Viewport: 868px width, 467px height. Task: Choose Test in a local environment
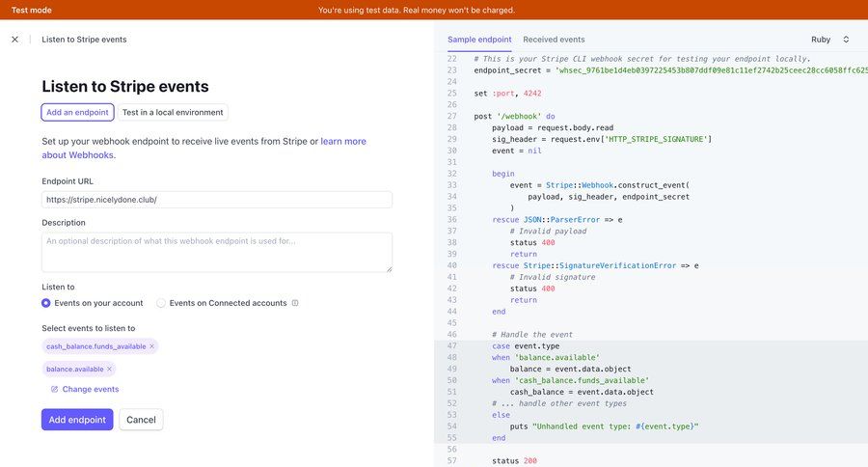(173, 112)
